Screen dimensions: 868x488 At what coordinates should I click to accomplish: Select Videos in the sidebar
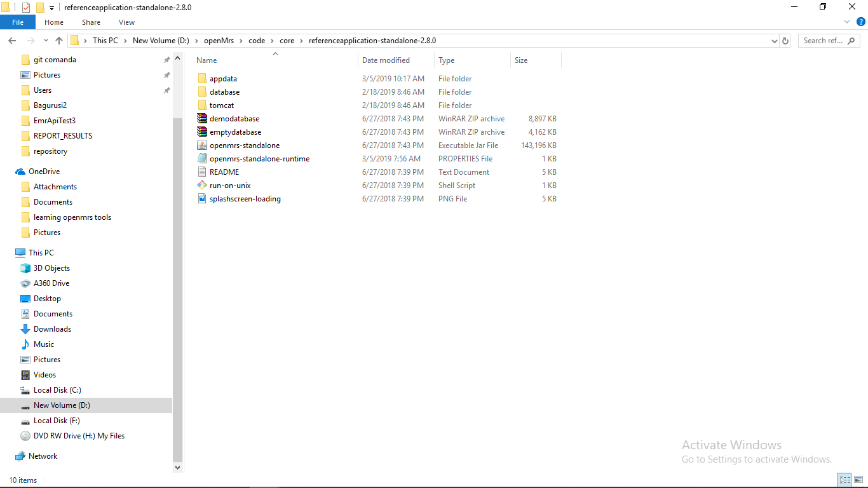click(44, 375)
